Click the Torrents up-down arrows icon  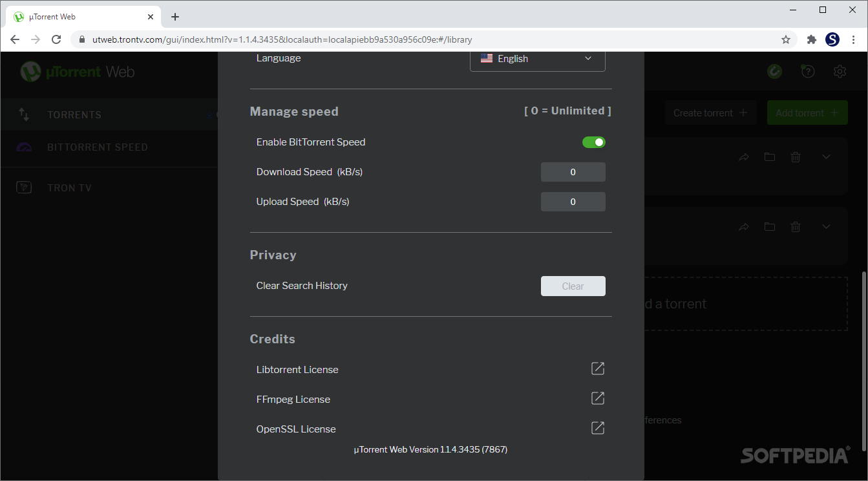tap(24, 114)
